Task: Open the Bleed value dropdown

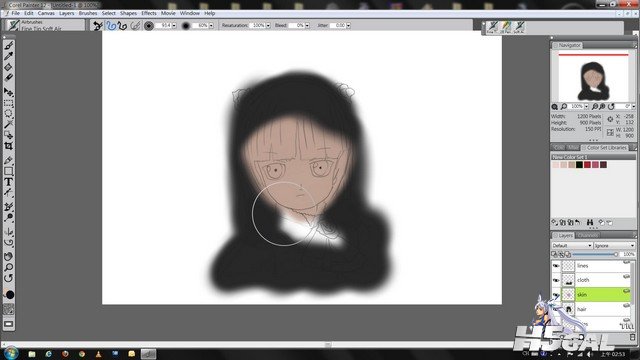Action: click(307, 26)
